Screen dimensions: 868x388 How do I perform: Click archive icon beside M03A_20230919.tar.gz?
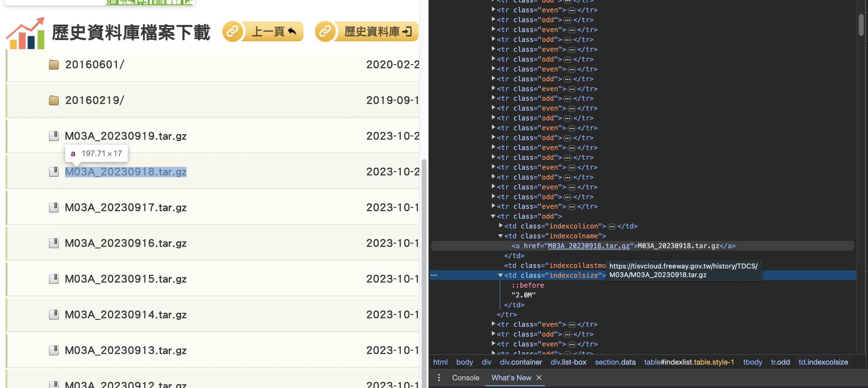click(54, 136)
